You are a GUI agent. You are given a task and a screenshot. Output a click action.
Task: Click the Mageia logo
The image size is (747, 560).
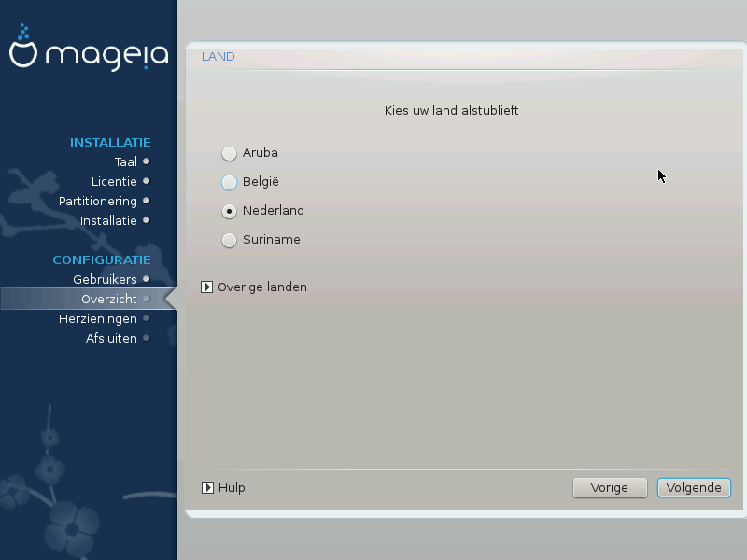[89, 48]
